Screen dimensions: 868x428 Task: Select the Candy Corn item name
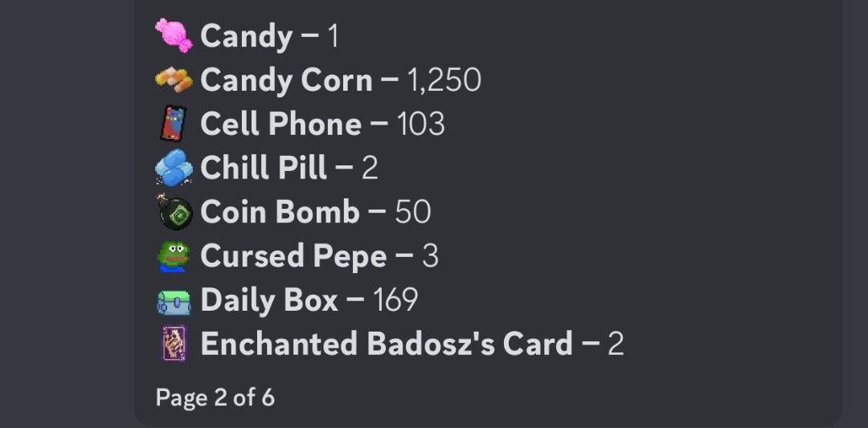(x=286, y=80)
